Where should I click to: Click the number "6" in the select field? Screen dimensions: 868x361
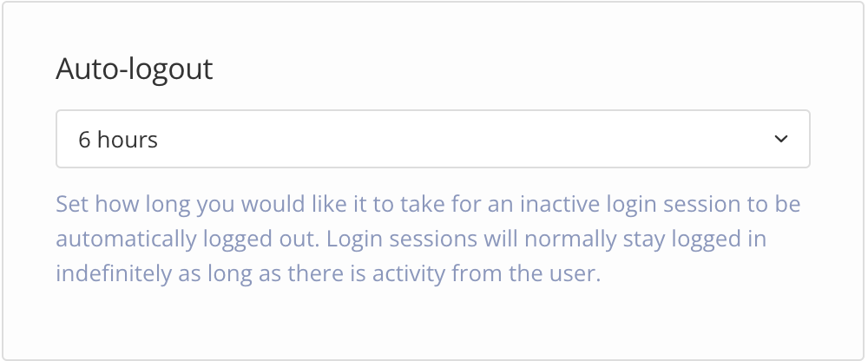coord(84,140)
